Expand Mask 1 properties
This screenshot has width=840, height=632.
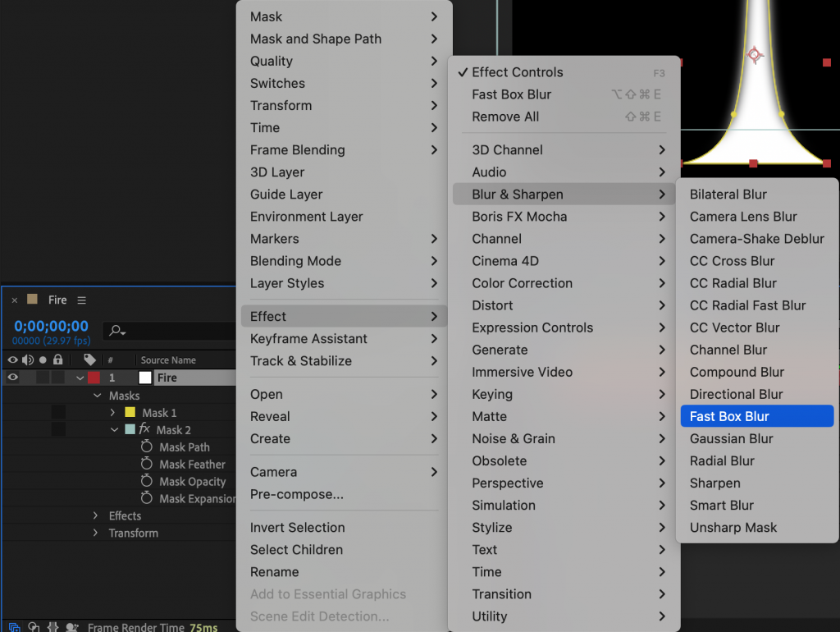(x=112, y=412)
